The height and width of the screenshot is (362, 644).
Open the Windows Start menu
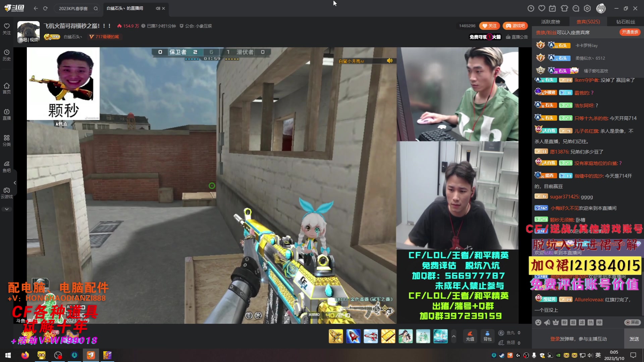click(8, 355)
